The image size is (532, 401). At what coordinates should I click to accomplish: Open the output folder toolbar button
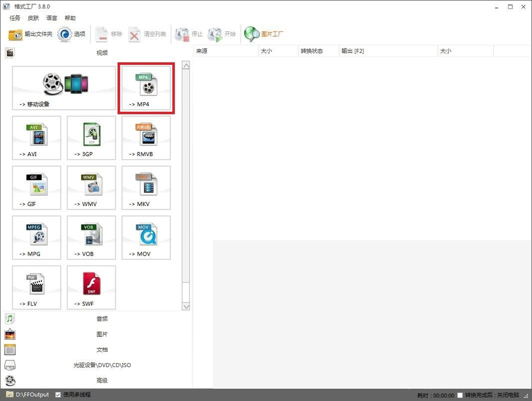coord(30,34)
